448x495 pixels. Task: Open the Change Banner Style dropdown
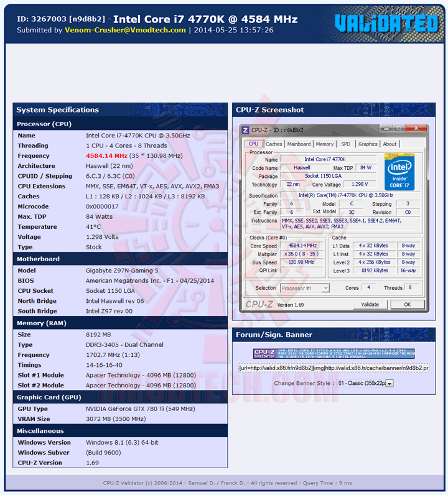click(365, 383)
